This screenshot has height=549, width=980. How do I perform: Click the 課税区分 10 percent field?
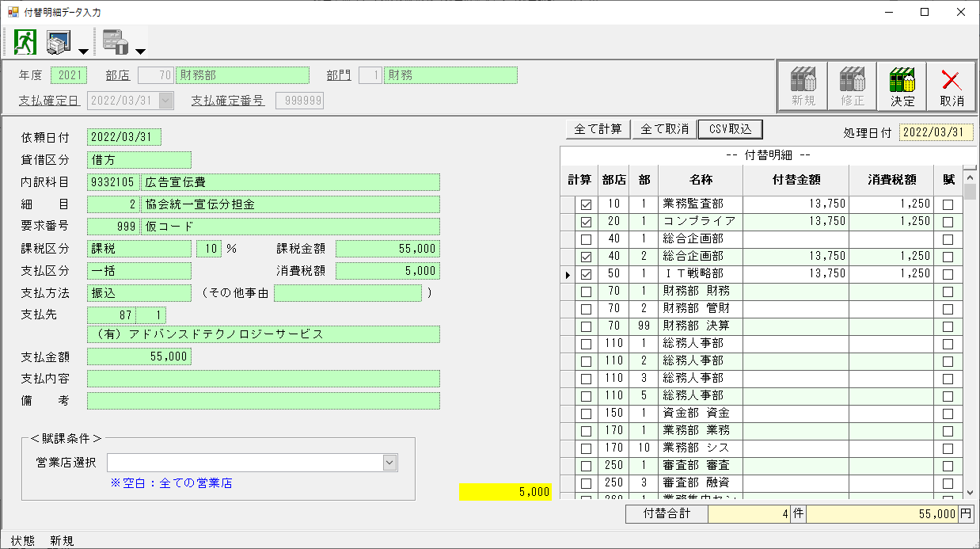pos(209,249)
